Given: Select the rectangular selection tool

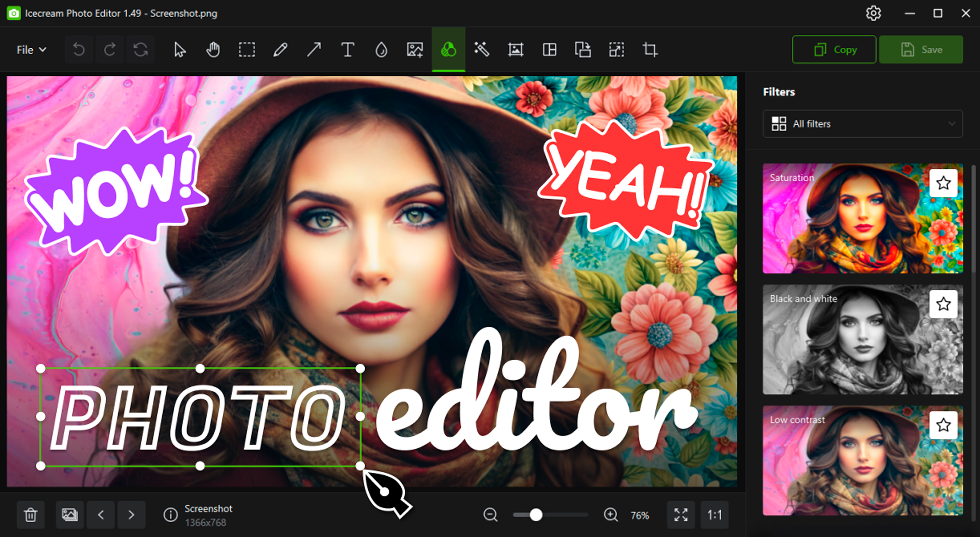Looking at the screenshot, I should click(x=247, y=50).
